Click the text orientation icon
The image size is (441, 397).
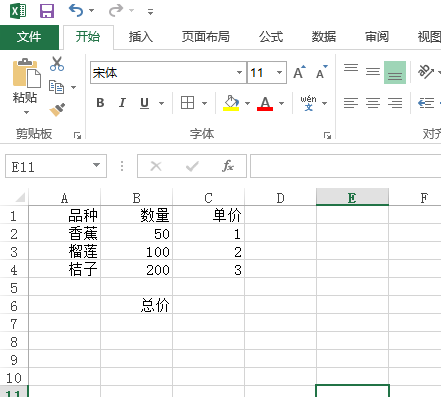[426, 71]
